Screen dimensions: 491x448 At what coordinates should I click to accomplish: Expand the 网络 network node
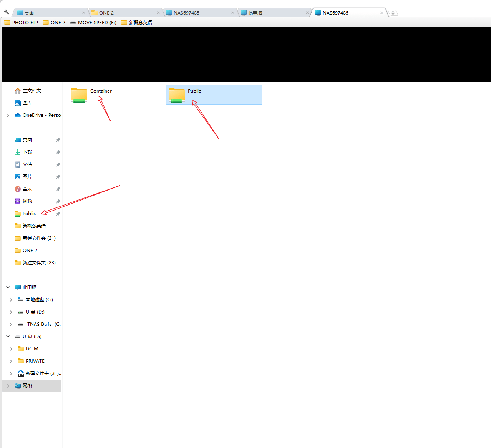(8, 386)
